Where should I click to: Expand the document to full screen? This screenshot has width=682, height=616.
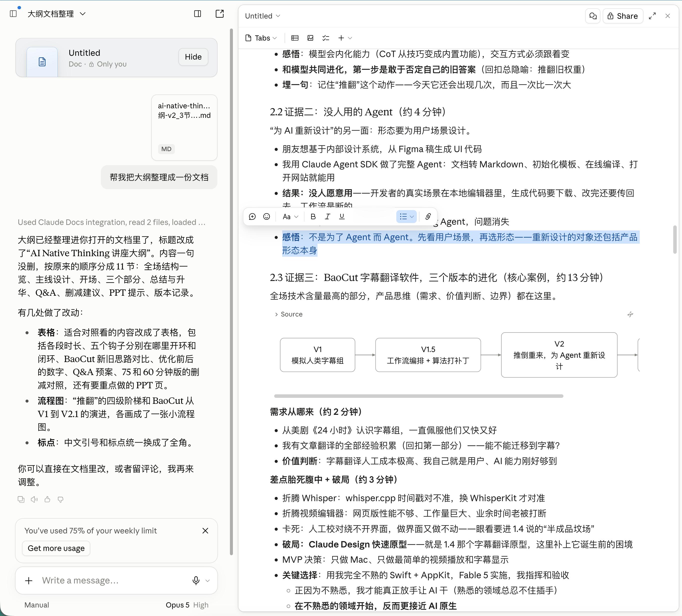tap(652, 16)
